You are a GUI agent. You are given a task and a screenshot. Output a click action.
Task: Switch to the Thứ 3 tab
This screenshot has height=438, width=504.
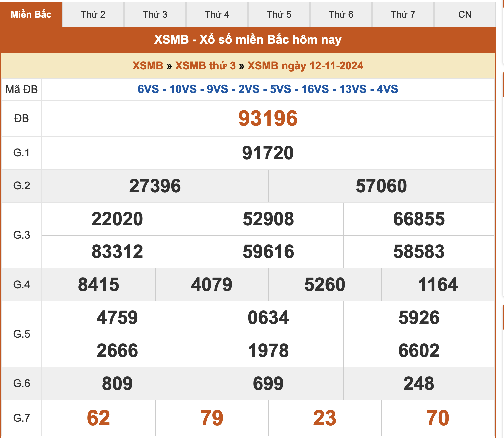[155, 14]
